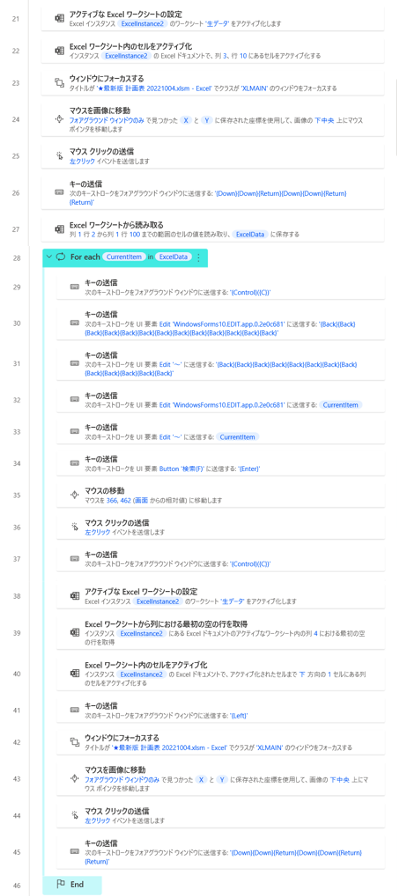
Task: Click the CurrentItem variable in step 33
Action: [x=237, y=437]
